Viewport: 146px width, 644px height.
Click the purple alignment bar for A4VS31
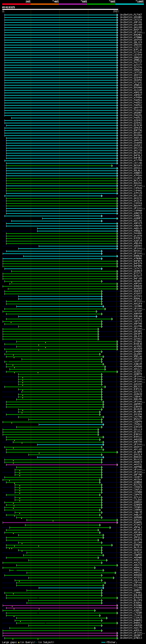62,465
